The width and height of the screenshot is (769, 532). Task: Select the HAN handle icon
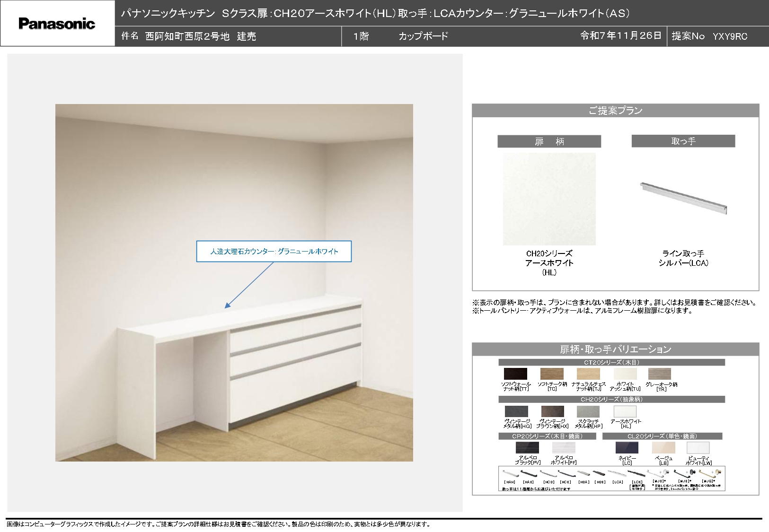[x=509, y=473]
